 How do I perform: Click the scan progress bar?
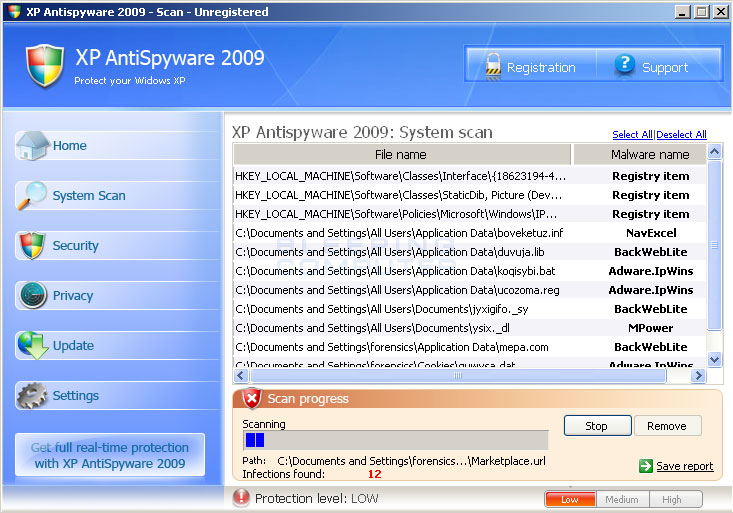pyautogui.click(x=395, y=440)
